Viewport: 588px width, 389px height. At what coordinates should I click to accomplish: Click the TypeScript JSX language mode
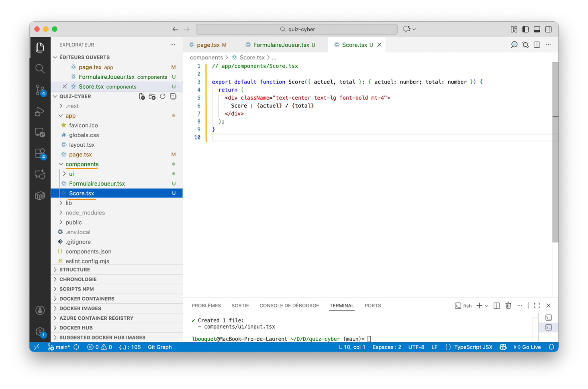473,347
